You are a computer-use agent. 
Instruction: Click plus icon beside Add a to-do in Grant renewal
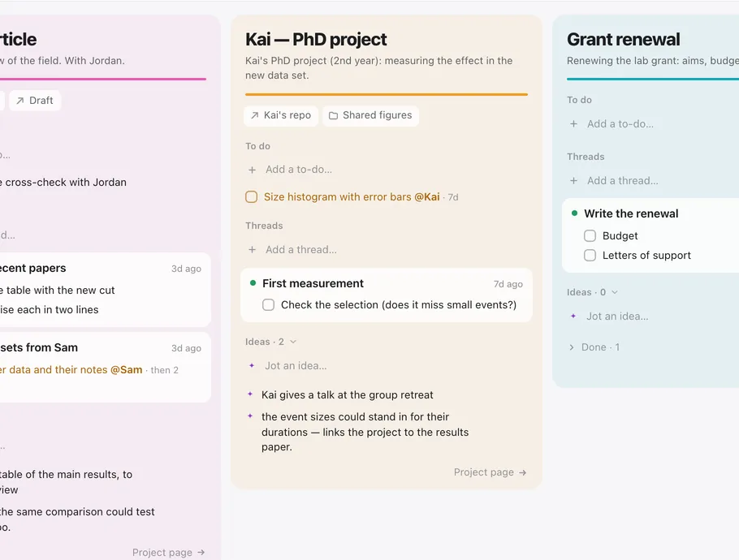(x=573, y=124)
